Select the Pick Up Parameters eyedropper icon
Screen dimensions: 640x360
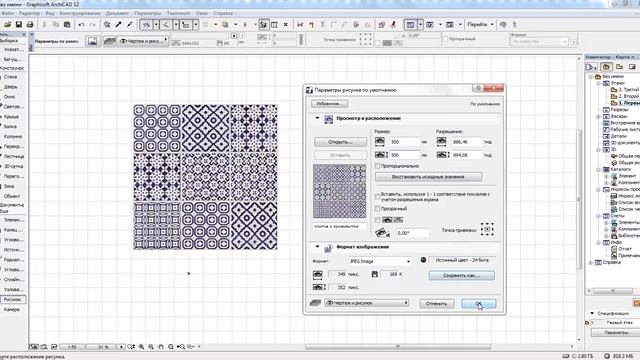118,25
